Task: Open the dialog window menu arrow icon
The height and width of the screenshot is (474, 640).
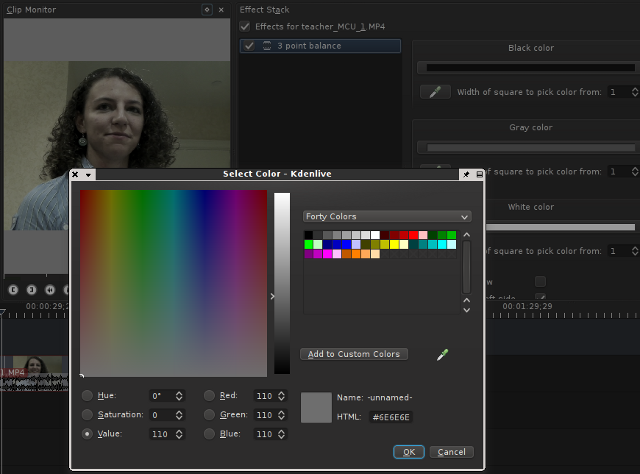Action: 89,173
